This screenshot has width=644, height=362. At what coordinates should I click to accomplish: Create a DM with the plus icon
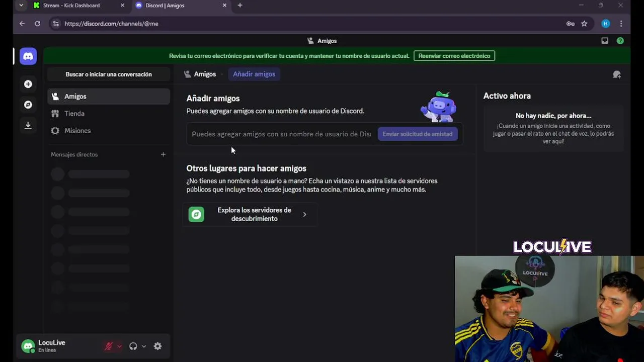pyautogui.click(x=163, y=154)
